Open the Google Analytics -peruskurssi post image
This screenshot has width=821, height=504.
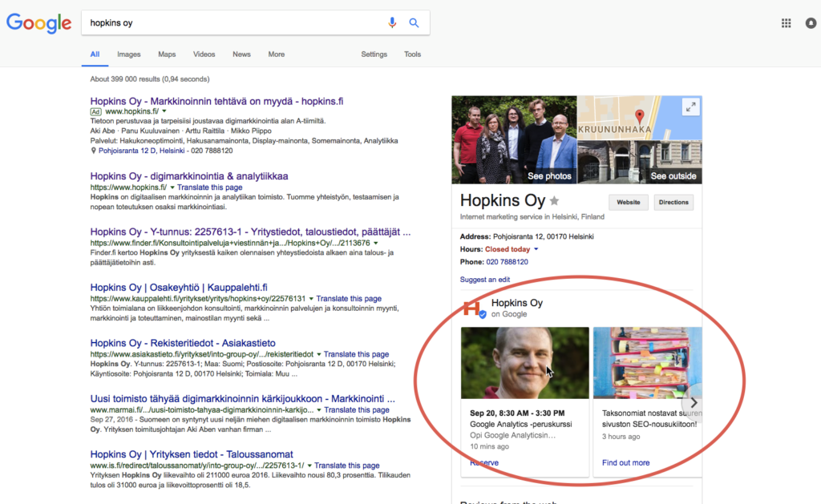pyautogui.click(x=524, y=363)
